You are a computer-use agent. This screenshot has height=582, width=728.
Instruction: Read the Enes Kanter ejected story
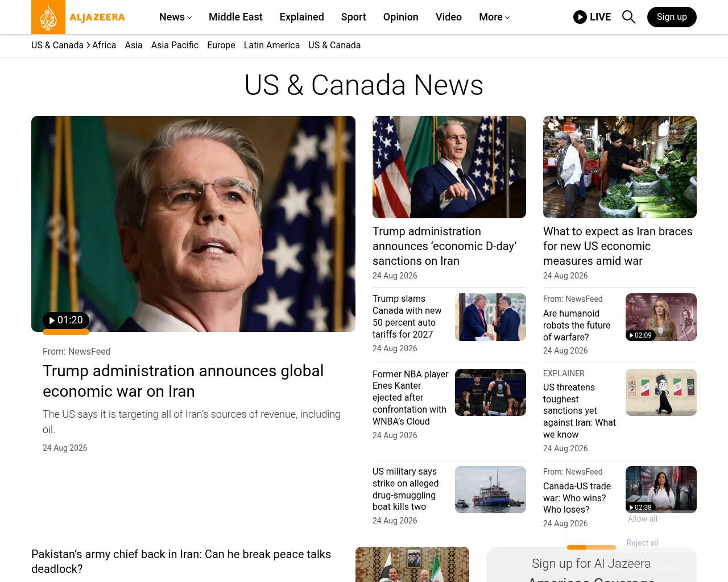(411, 398)
